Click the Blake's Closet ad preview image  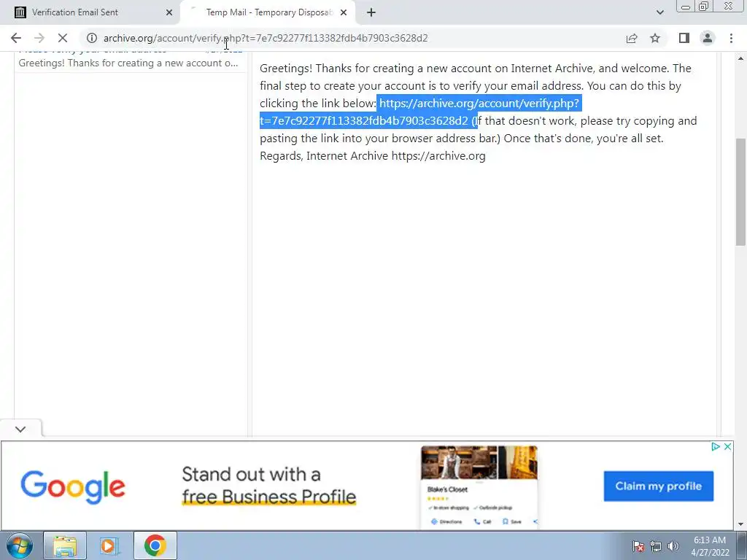point(479,486)
